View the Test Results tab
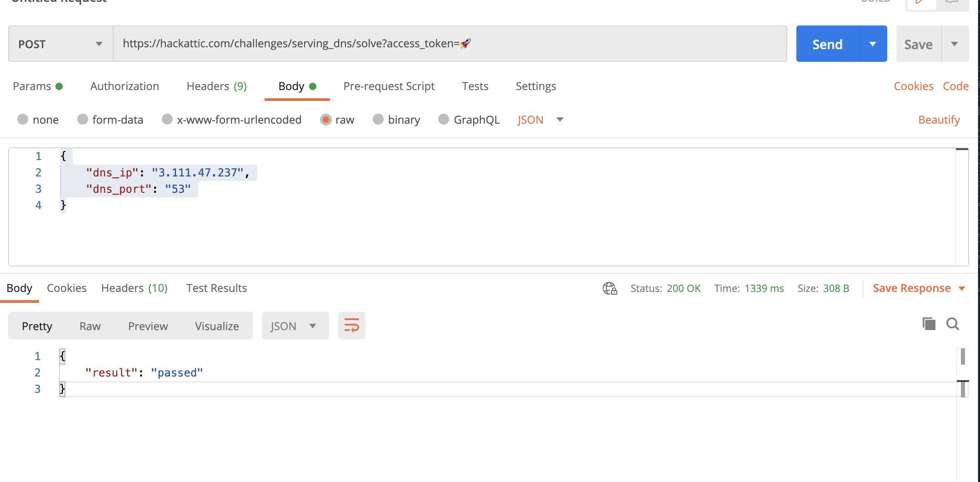Viewport: 980px width, 482px height. click(216, 288)
